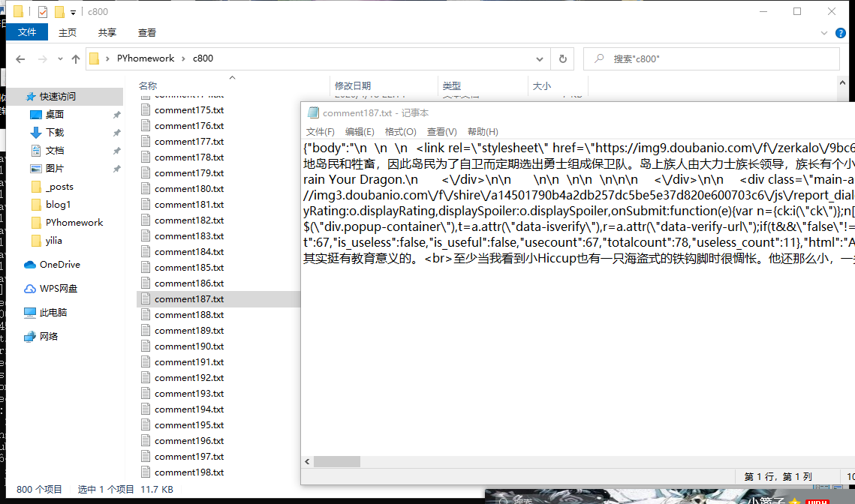Click the Back navigation arrow
This screenshot has height=504, width=855.
point(20,58)
